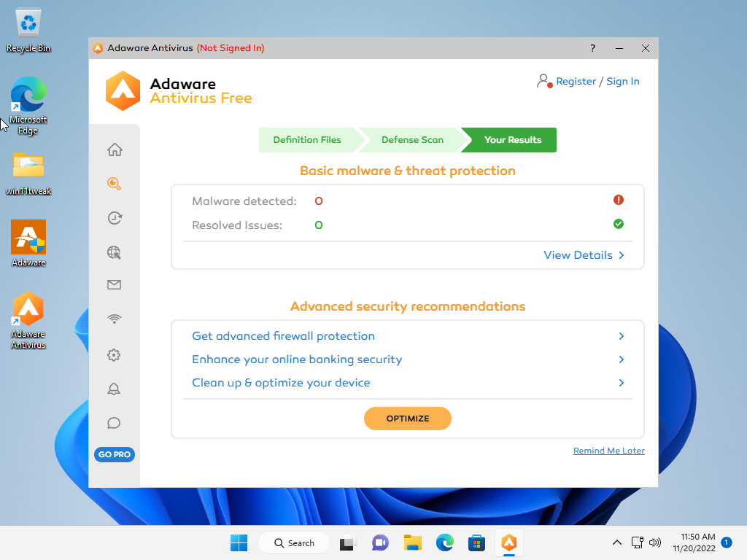Viewport: 747px width, 560px height.
Task: Open the volume speaker tray icon
Action: pyautogui.click(x=655, y=542)
